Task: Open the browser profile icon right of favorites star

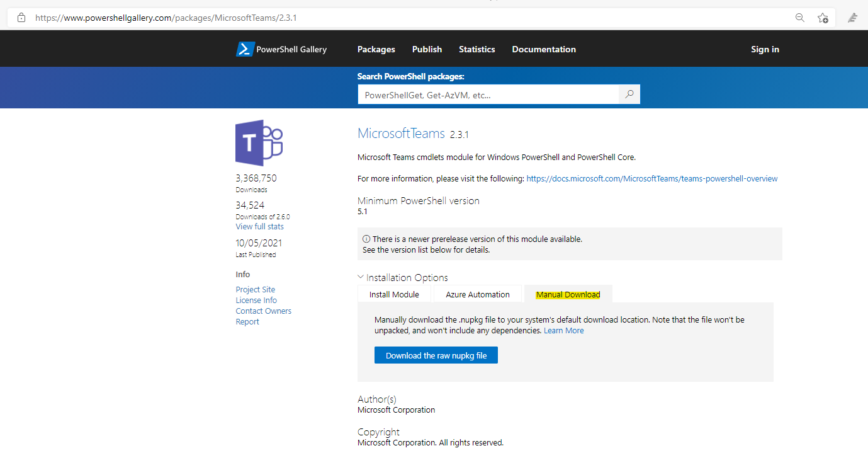Action: (853, 18)
